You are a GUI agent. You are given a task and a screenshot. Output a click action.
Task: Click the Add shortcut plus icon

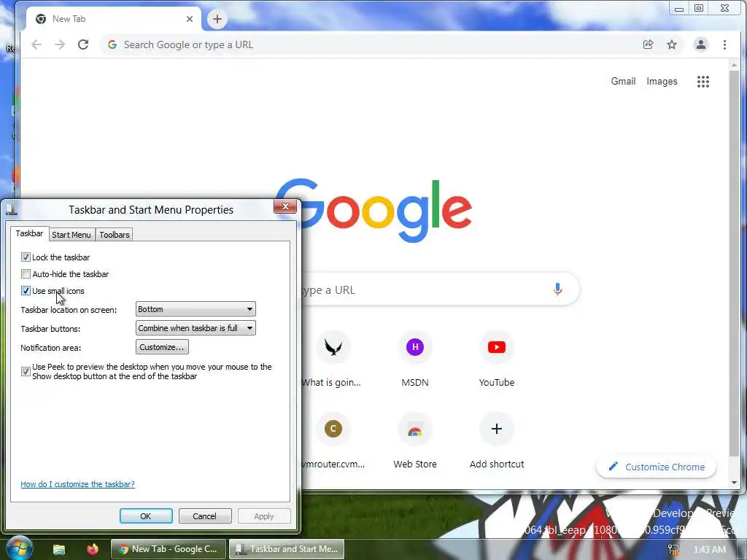[x=496, y=429]
